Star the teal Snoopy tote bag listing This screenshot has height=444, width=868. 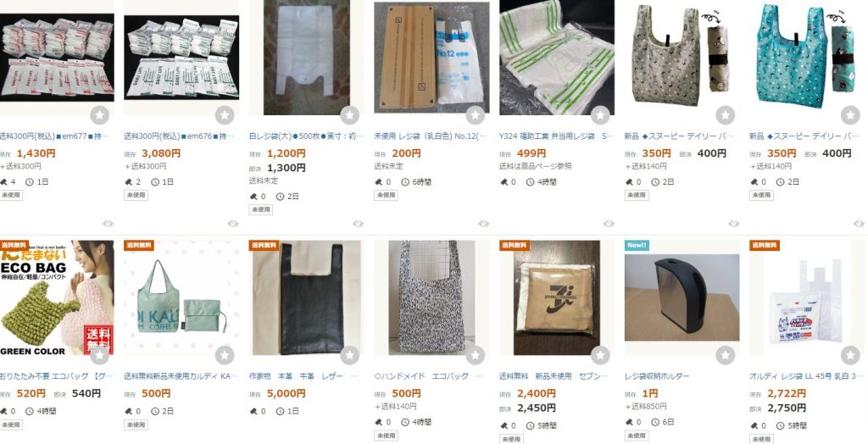click(x=850, y=115)
